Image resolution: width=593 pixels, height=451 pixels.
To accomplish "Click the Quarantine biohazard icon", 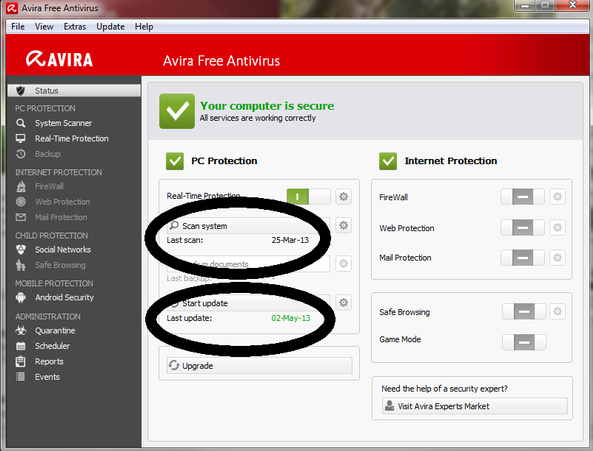I will pos(21,330).
